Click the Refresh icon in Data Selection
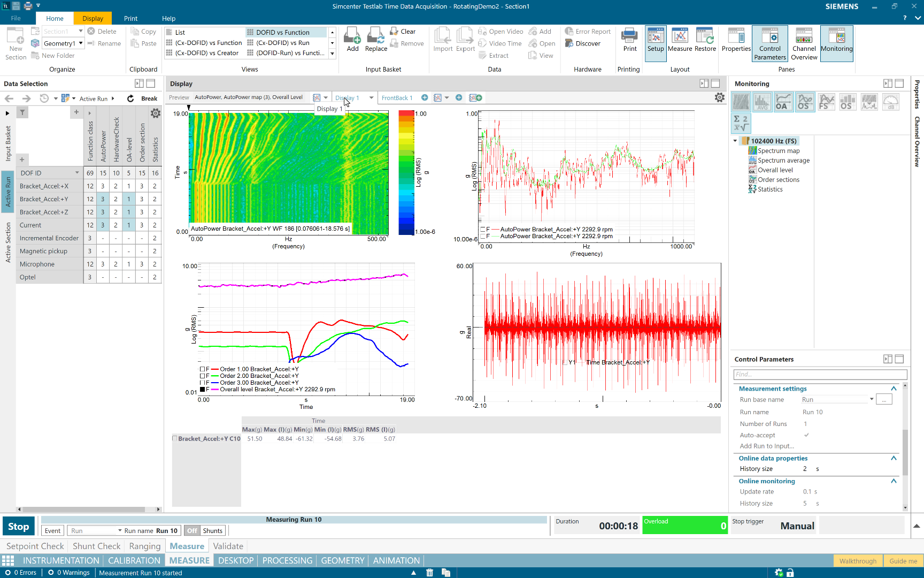This screenshot has width=924, height=578. [x=130, y=98]
